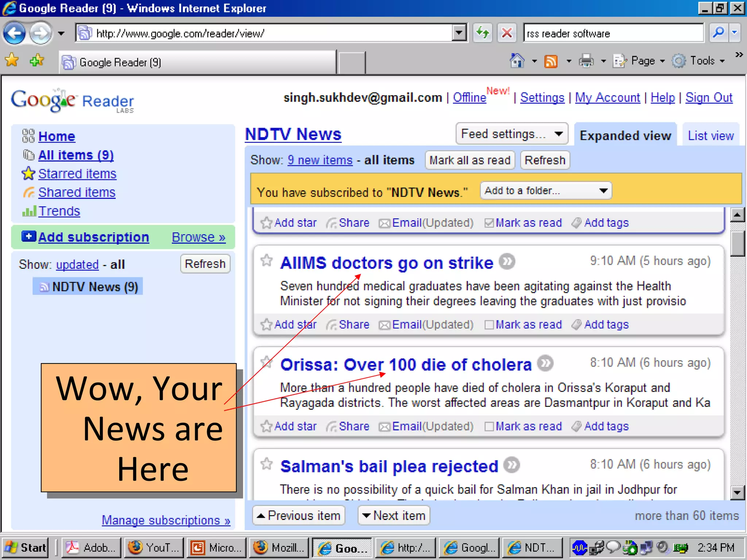The width and height of the screenshot is (747, 560).
Task: Click the orange RSS feeds icon
Action: tap(551, 61)
